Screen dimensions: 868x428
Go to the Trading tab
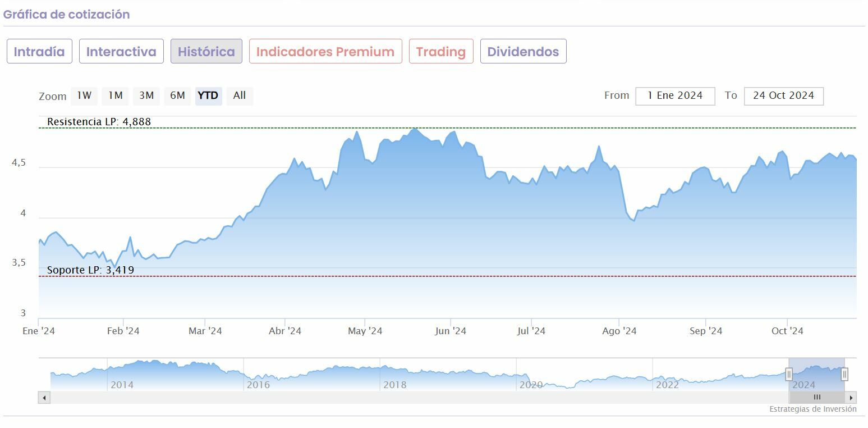point(441,52)
